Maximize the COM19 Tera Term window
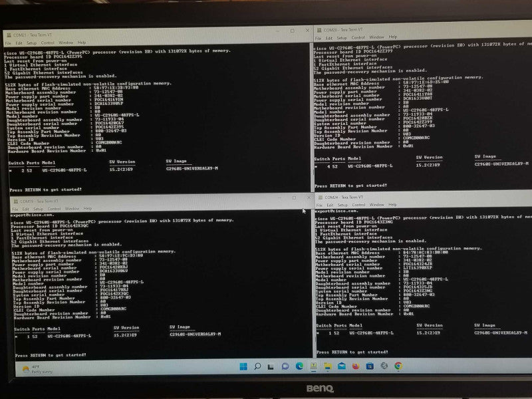Image resolution: width=532 pixels, height=399 pixels. (294, 198)
